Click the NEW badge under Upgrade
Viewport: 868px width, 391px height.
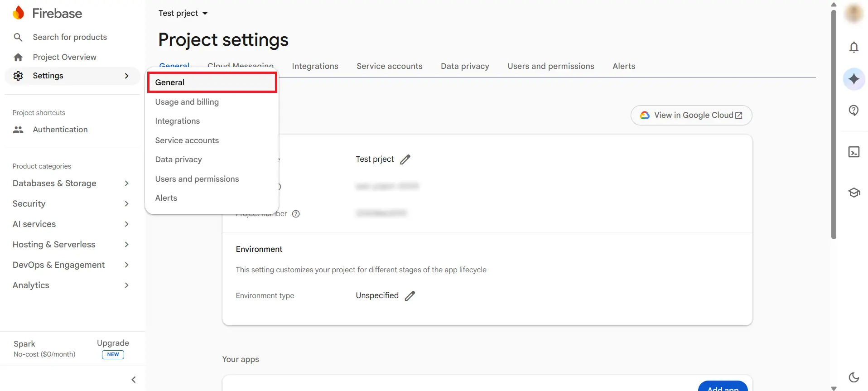click(113, 355)
